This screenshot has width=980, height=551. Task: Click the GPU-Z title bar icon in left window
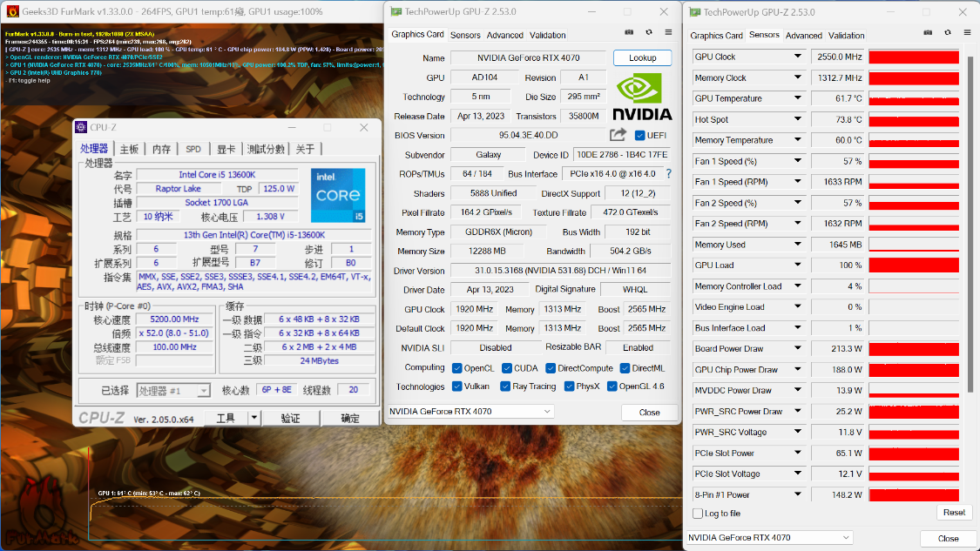[395, 11]
